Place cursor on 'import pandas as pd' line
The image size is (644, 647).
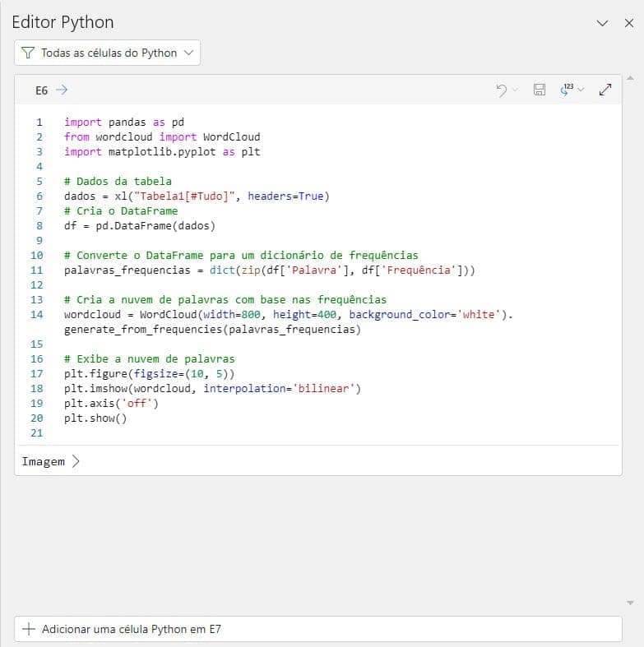click(x=123, y=122)
